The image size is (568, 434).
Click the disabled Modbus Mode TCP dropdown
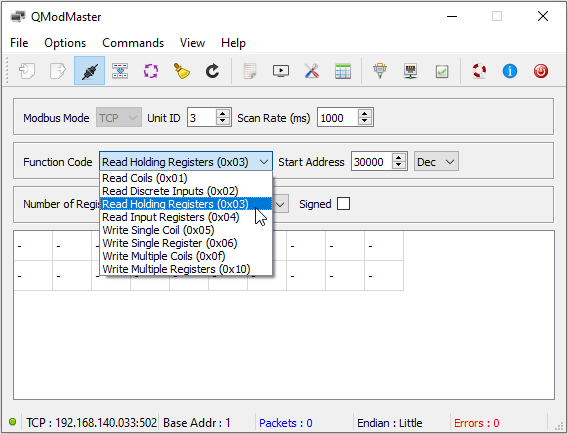119,118
